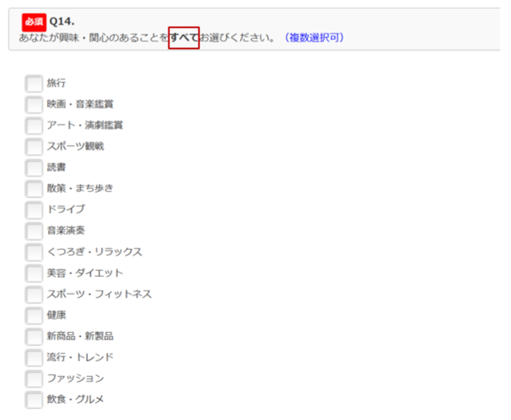511x420 pixels.
Task: Tick the アート・演劇鑑賞 option
Action: (33, 125)
